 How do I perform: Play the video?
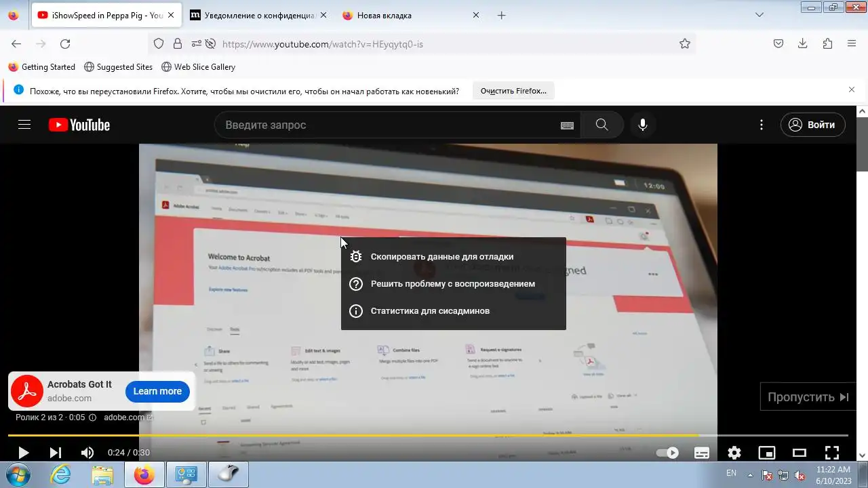[23, 452]
